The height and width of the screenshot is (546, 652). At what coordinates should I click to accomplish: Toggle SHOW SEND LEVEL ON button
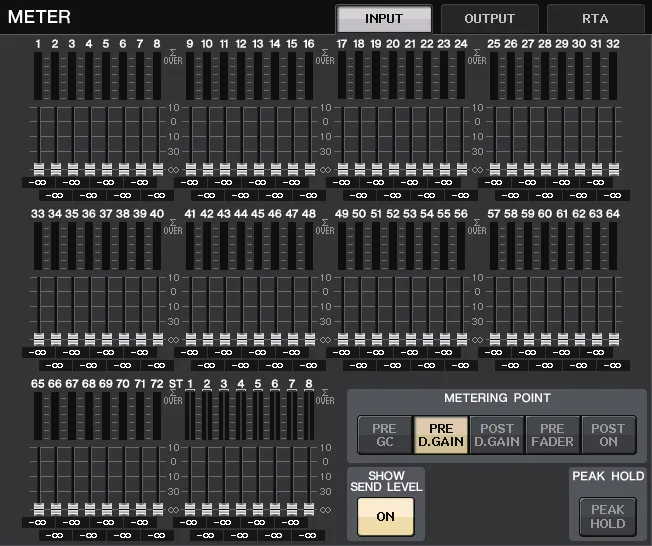385,516
